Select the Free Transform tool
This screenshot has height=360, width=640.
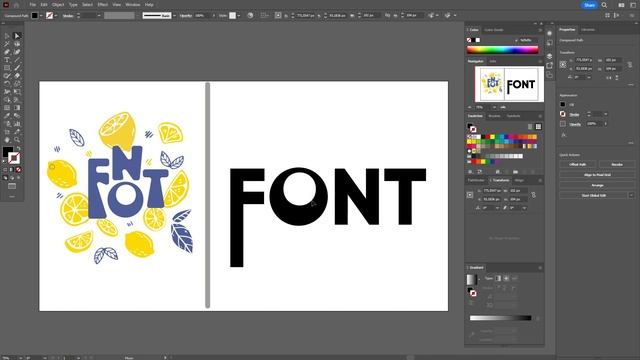tap(17, 92)
